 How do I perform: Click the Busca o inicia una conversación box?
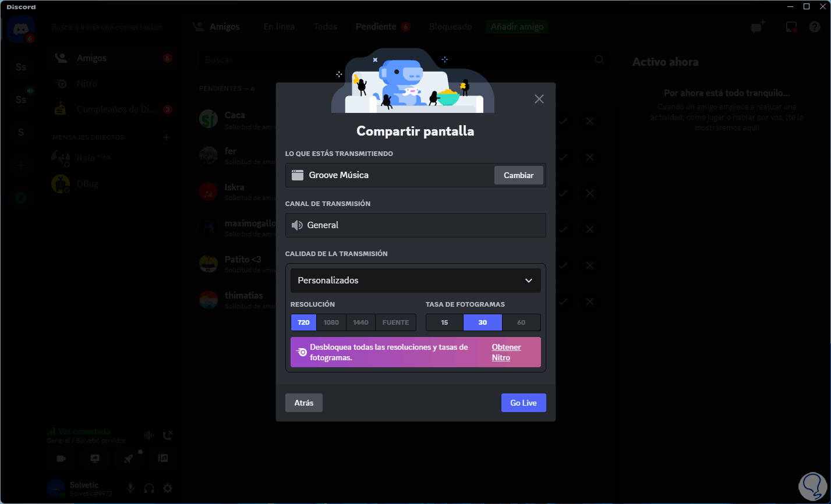tap(112, 27)
